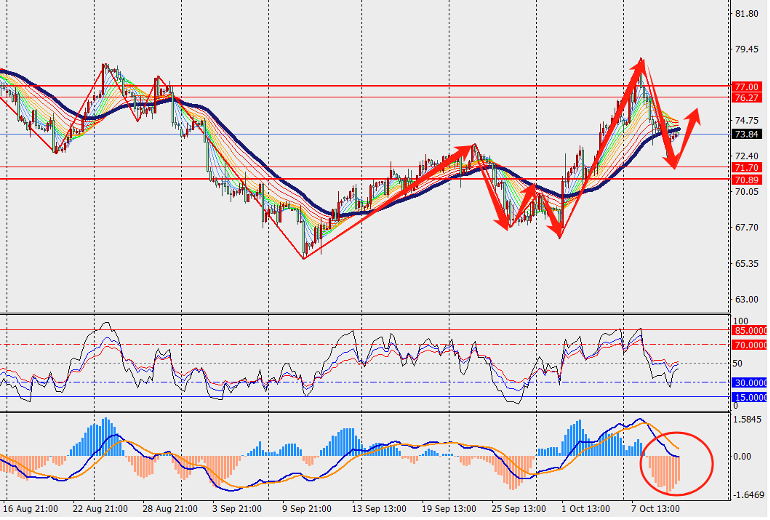This screenshot has height=520, width=770.
Task: Click the red 85.0000 oscillator level tag
Action: [750, 331]
